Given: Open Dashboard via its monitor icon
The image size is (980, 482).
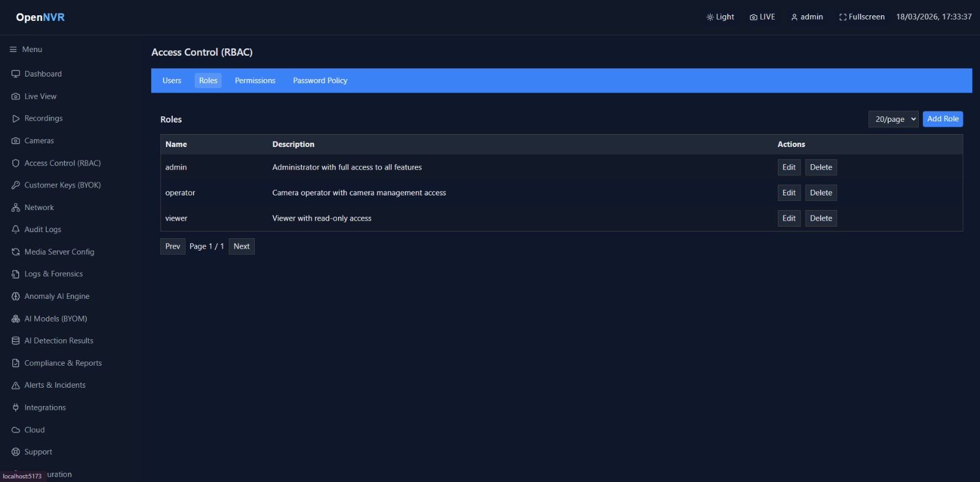Looking at the screenshot, I should pos(16,74).
